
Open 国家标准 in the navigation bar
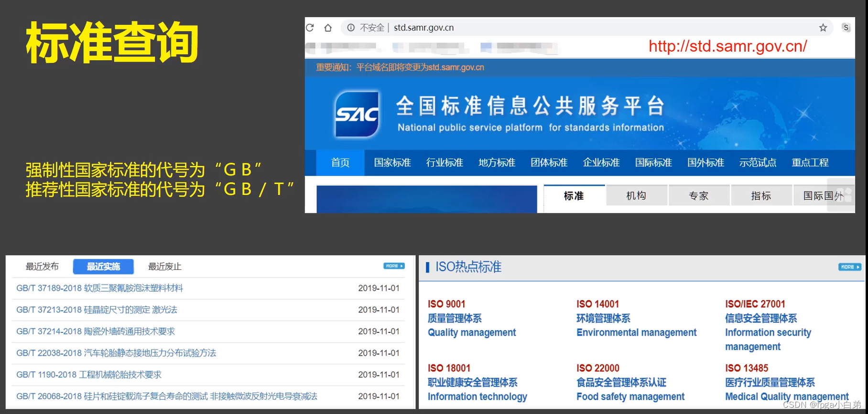392,163
